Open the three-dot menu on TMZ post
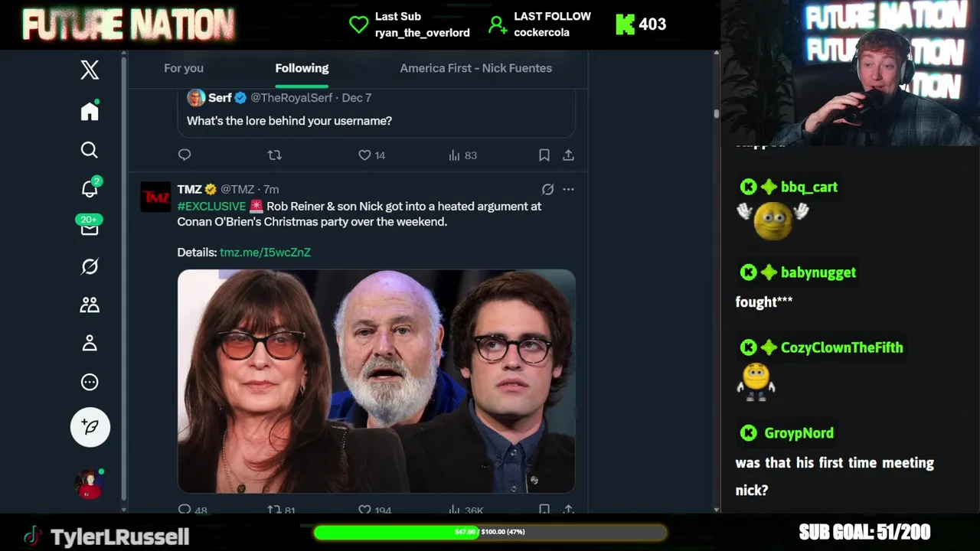Image resolution: width=980 pixels, height=551 pixels. pos(568,189)
